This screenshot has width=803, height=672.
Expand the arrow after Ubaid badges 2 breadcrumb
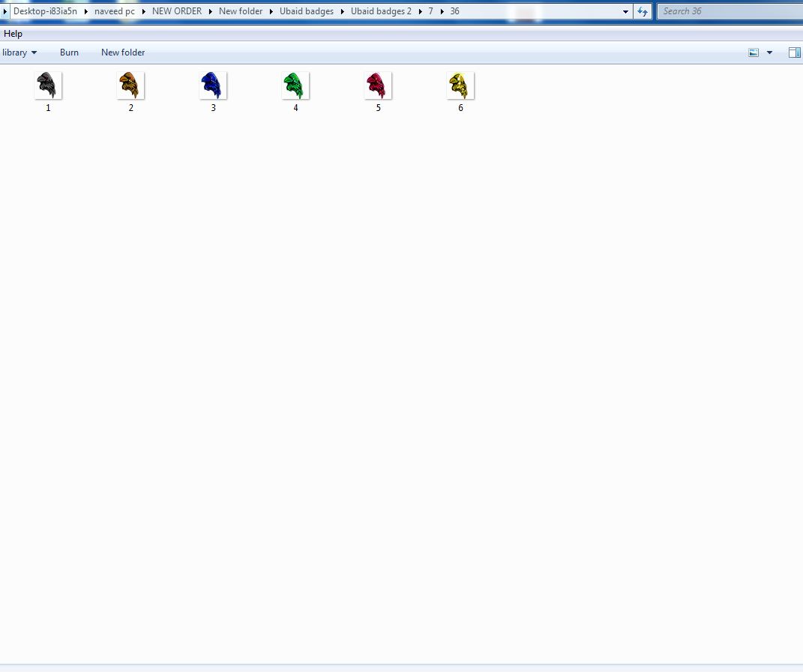421,11
